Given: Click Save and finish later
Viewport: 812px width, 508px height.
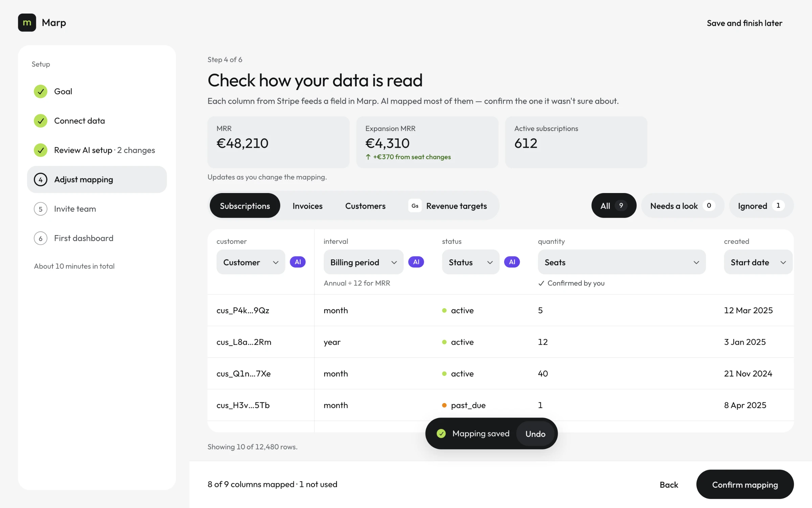Looking at the screenshot, I should 744,23.
